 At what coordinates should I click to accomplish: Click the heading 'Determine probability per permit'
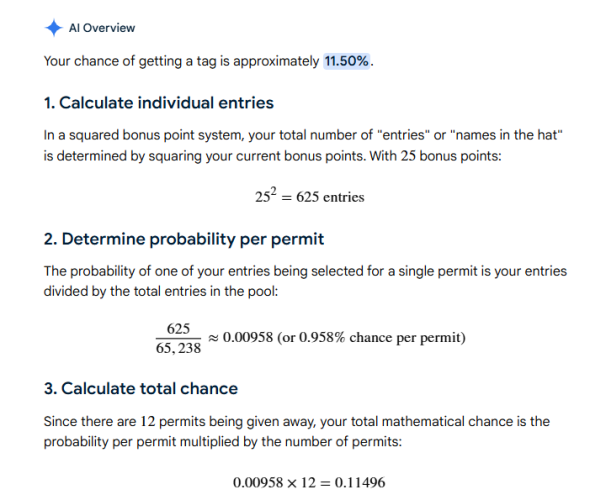pyautogui.click(x=184, y=239)
